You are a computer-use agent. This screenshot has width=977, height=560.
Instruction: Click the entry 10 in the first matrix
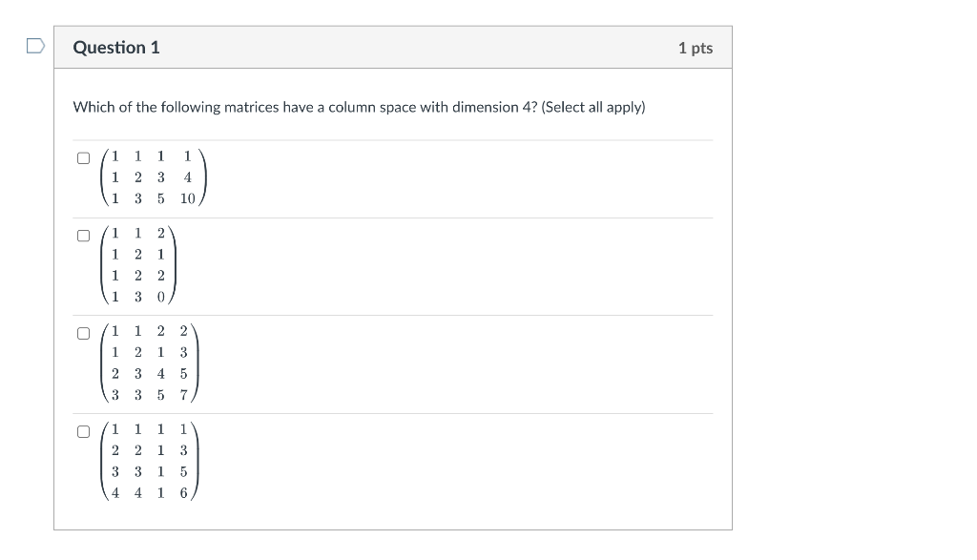click(x=187, y=198)
